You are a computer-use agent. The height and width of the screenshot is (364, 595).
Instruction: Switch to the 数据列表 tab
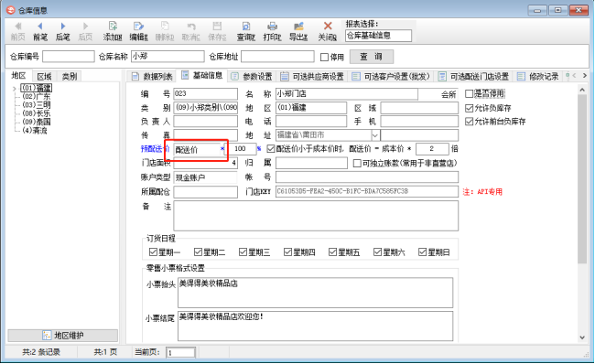point(152,77)
